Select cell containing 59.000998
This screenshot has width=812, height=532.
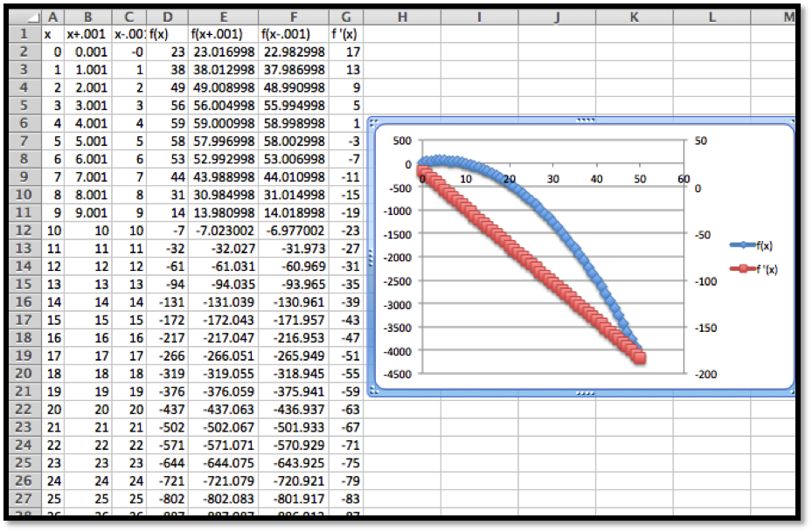(x=224, y=124)
